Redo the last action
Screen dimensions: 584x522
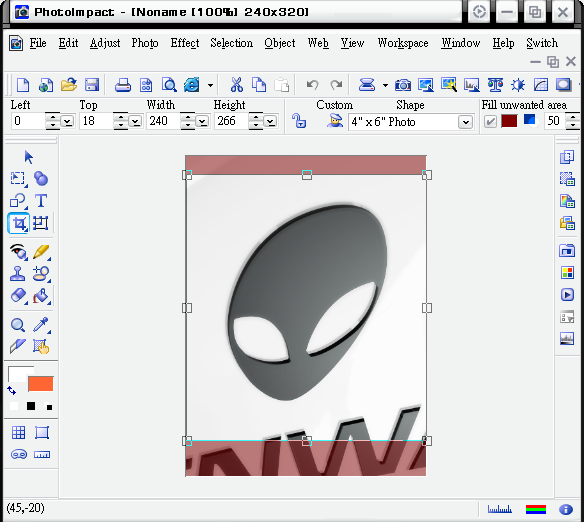(336, 85)
